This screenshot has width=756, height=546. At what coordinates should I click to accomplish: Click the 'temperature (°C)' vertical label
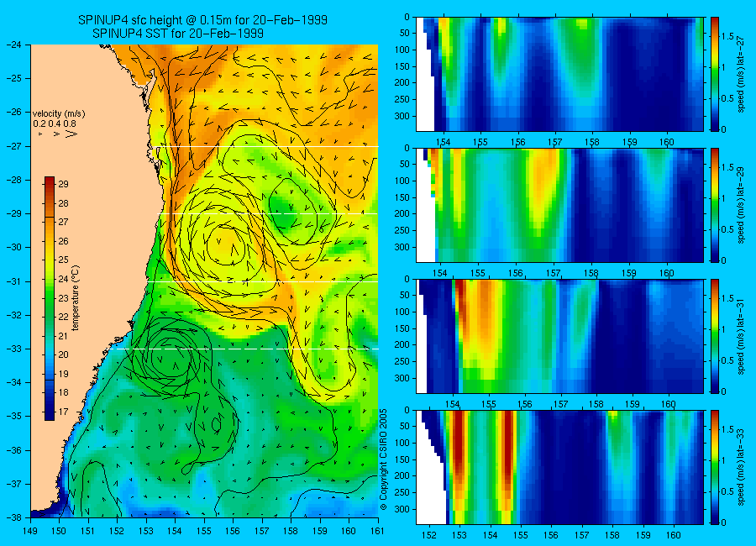pos(76,298)
